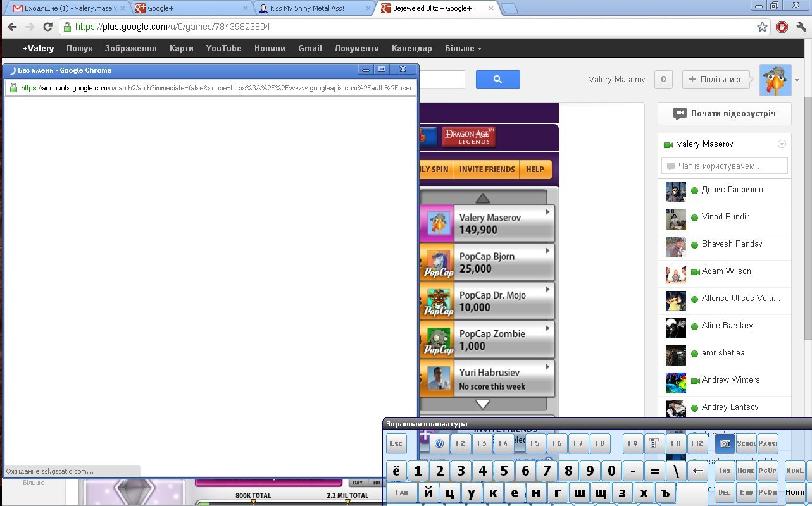Screen dimensions: 812x506
Task: Expand the Більше menu in the Google bar
Action: point(463,48)
